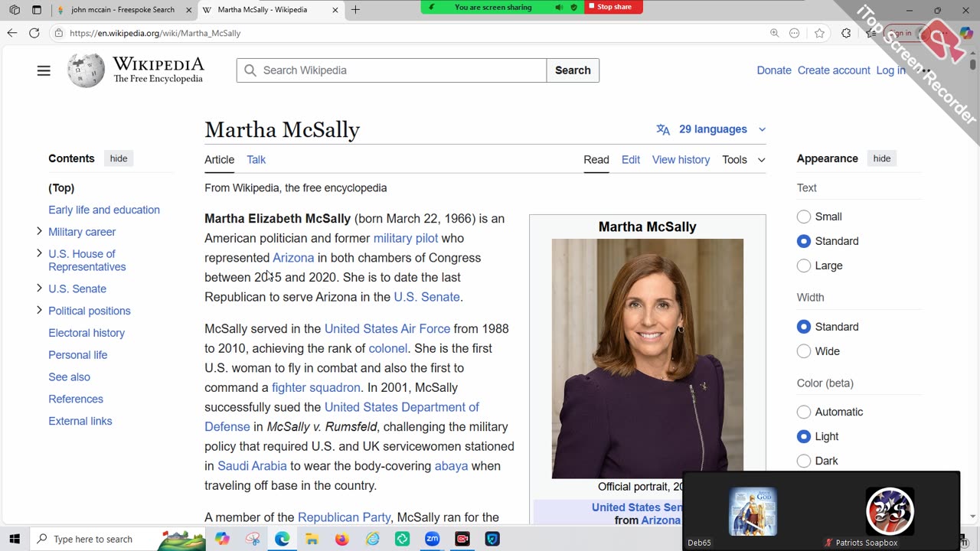This screenshot has width=980, height=551.
Task: Choose Automatic color mode
Action: point(804,412)
